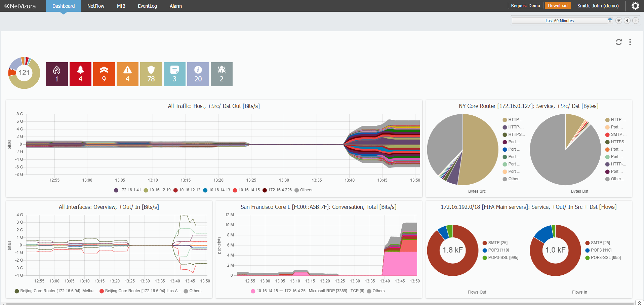The image size is (644, 305).
Task: Switch to the Dashboard tab
Action: pyautogui.click(x=64, y=6)
